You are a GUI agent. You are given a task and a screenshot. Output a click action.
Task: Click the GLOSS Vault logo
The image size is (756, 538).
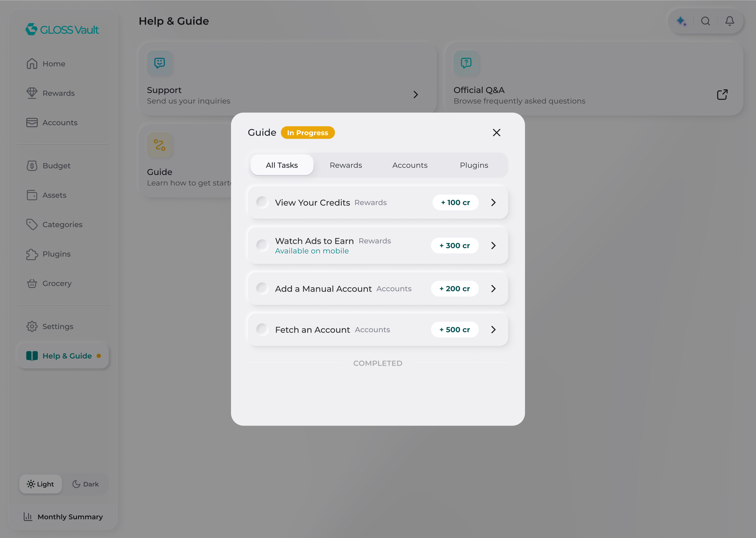tap(62, 29)
